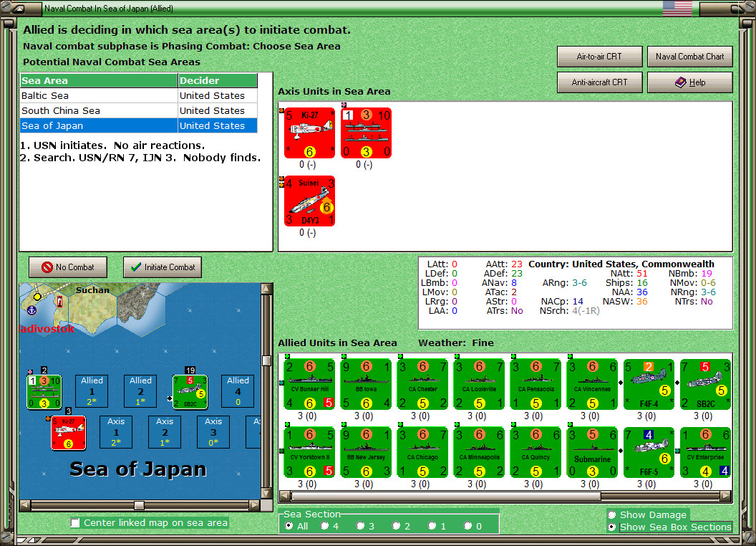The width and height of the screenshot is (756, 546).
Task: Select the CA Vincennes counter
Action: pos(592,384)
